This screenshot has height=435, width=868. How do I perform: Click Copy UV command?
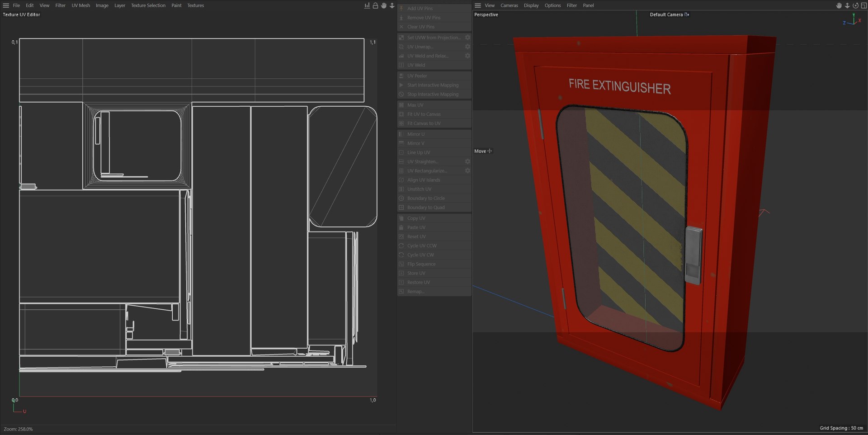[x=434, y=218]
